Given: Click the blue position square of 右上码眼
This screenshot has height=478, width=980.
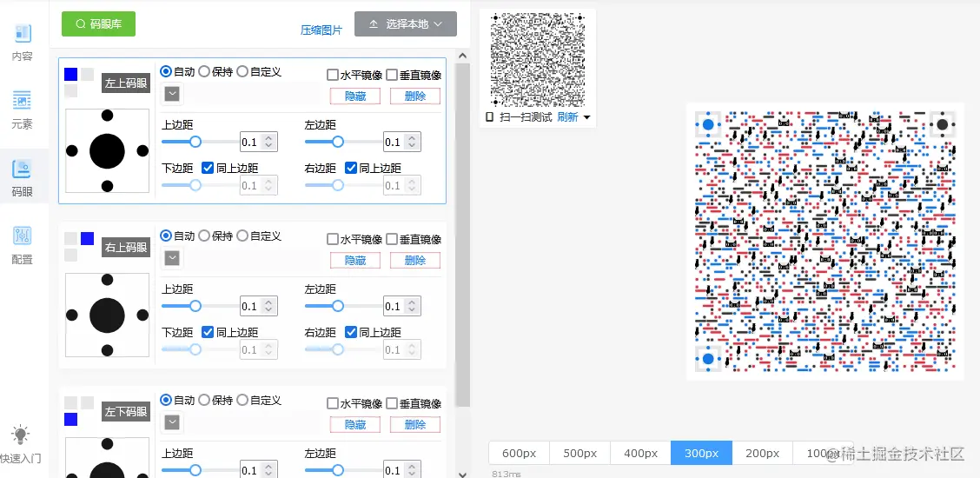Looking at the screenshot, I should pyautogui.click(x=88, y=238).
